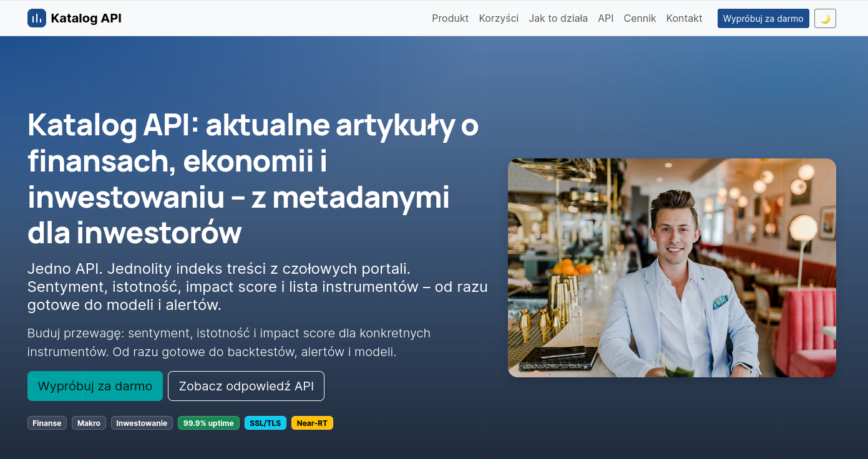Select the Near-RT badge
Image resolution: width=868 pixels, height=459 pixels.
pyautogui.click(x=312, y=423)
